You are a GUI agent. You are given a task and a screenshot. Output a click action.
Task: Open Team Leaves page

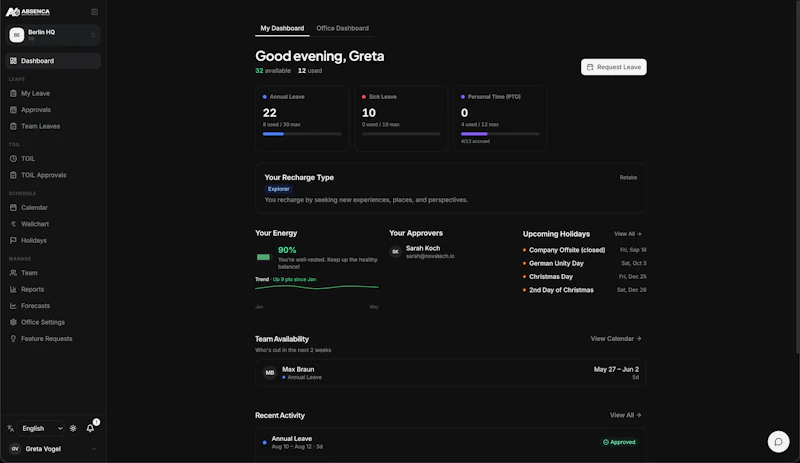coord(53,126)
